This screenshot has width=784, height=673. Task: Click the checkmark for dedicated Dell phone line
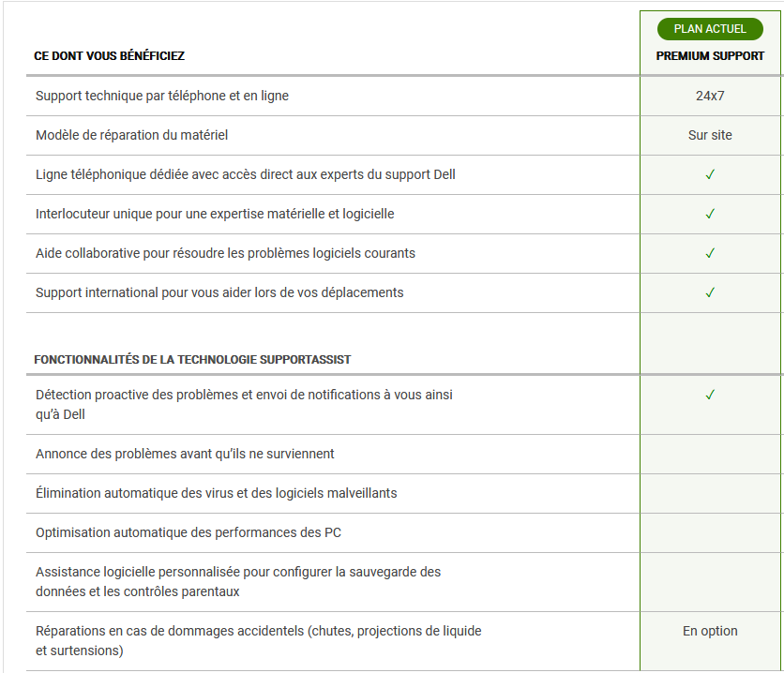point(710,174)
